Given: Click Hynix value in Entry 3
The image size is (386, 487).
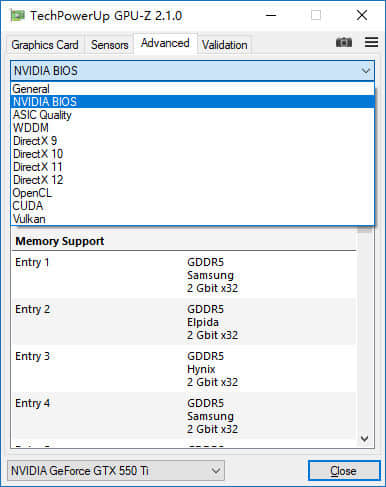Looking at the screenshot, I should tap(201, 369).
